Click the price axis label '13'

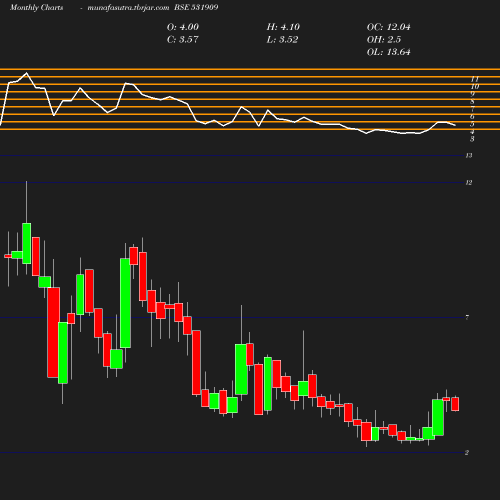pos(469,156)
